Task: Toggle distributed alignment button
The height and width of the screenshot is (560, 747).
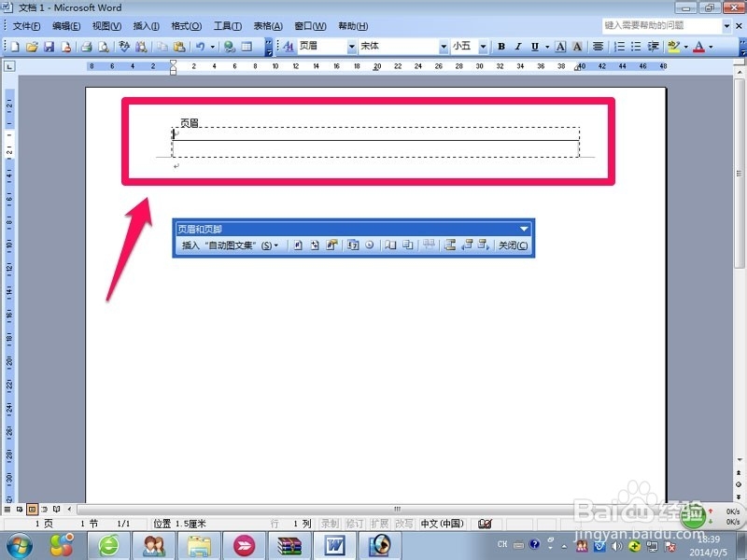Action: point(598,47)
